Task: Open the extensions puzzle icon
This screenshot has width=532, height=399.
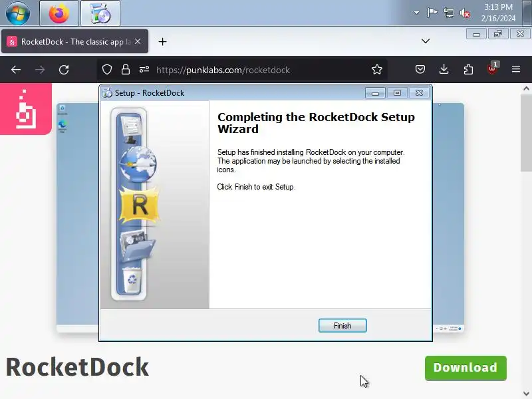Action: (468, 70)
